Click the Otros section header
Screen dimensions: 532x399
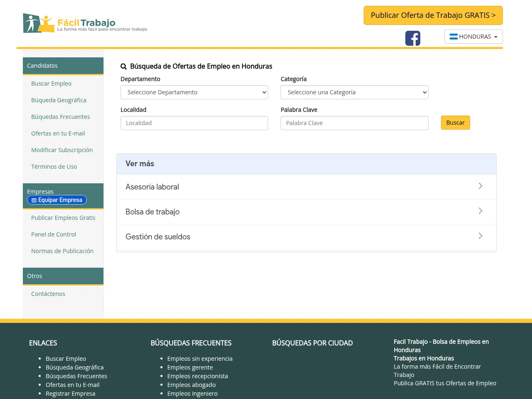63,276
